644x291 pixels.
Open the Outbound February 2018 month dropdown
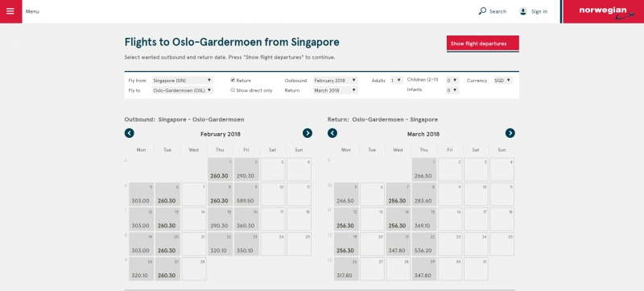tap(336, 81)
